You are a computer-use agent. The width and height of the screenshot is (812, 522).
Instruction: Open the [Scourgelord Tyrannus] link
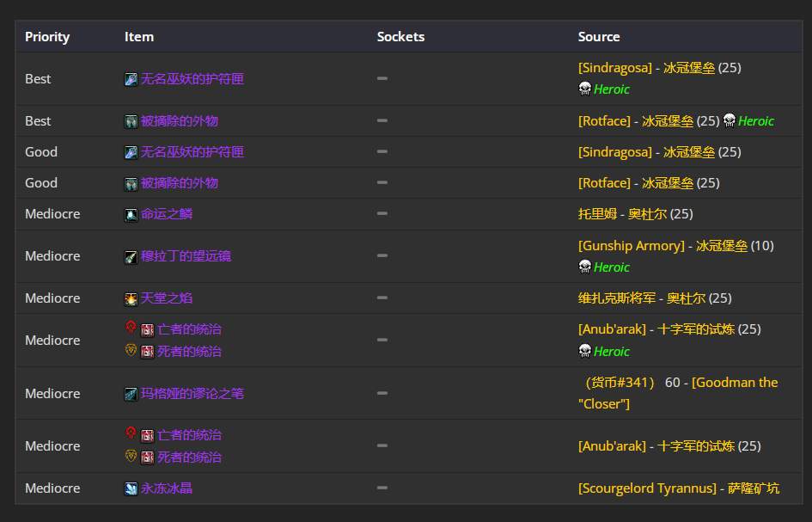click(x=647, y=488)
